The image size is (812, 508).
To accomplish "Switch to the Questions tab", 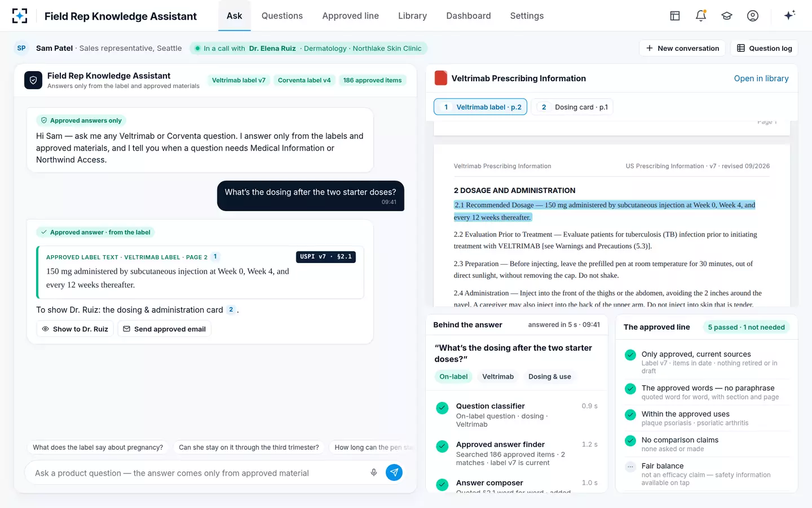I will pyautogui.click(x=282, y=16).
